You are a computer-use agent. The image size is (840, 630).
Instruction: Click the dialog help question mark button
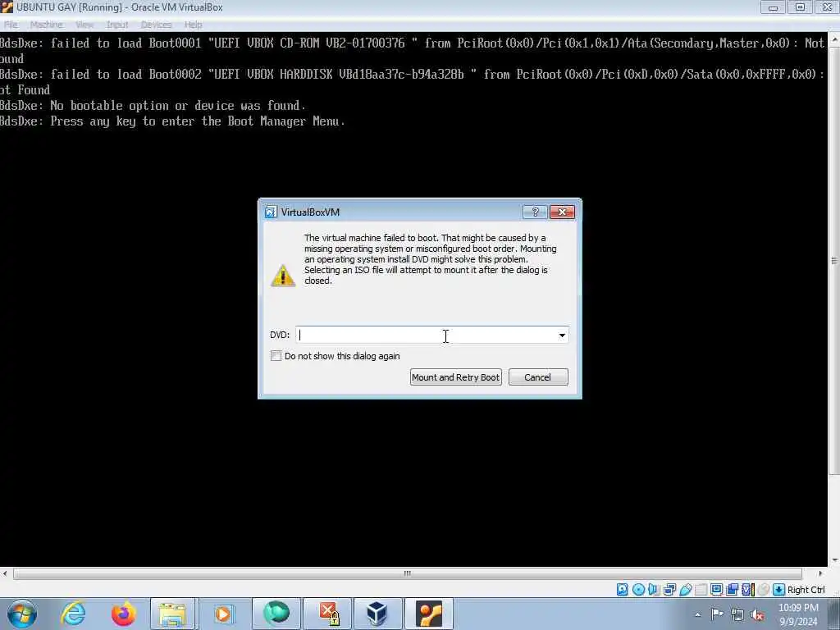pyautogui.click(x=535, y=212)
